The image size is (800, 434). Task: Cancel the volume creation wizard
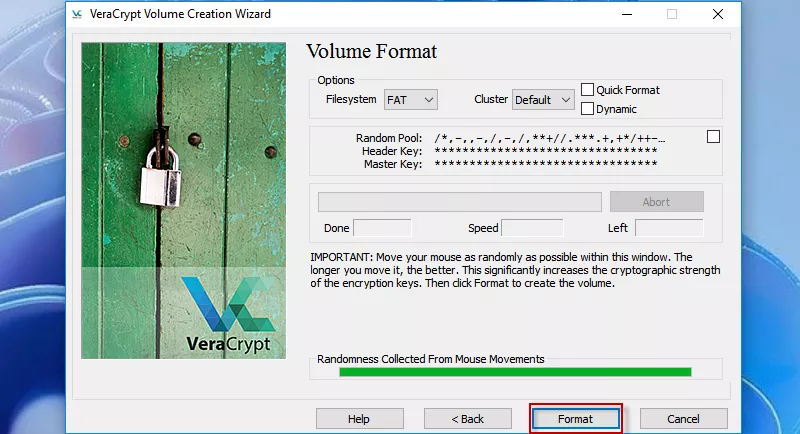683,419
